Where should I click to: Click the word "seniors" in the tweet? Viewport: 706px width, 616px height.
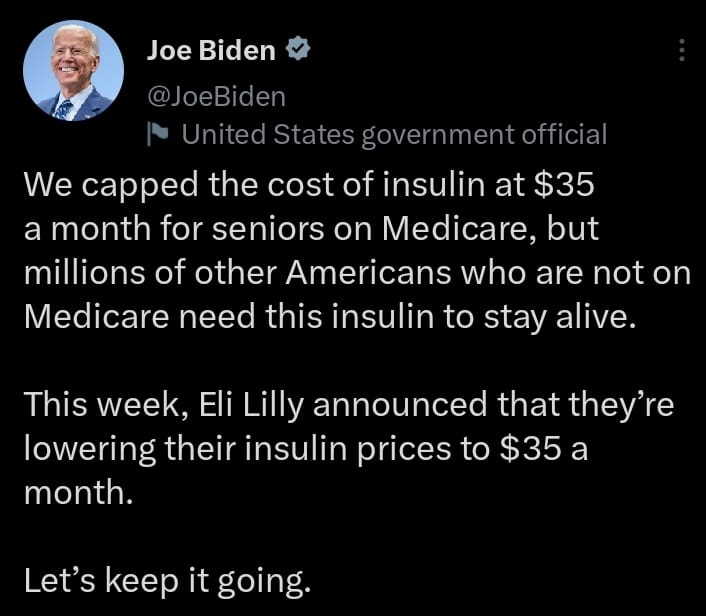tap(268, 229)
